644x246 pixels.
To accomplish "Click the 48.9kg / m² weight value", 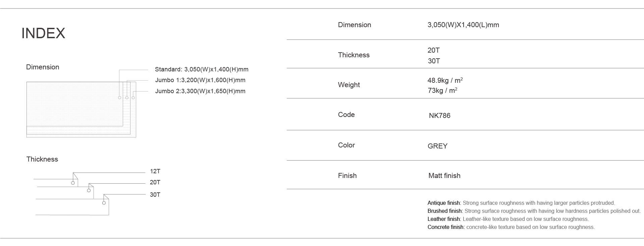I will click(445, 80).
